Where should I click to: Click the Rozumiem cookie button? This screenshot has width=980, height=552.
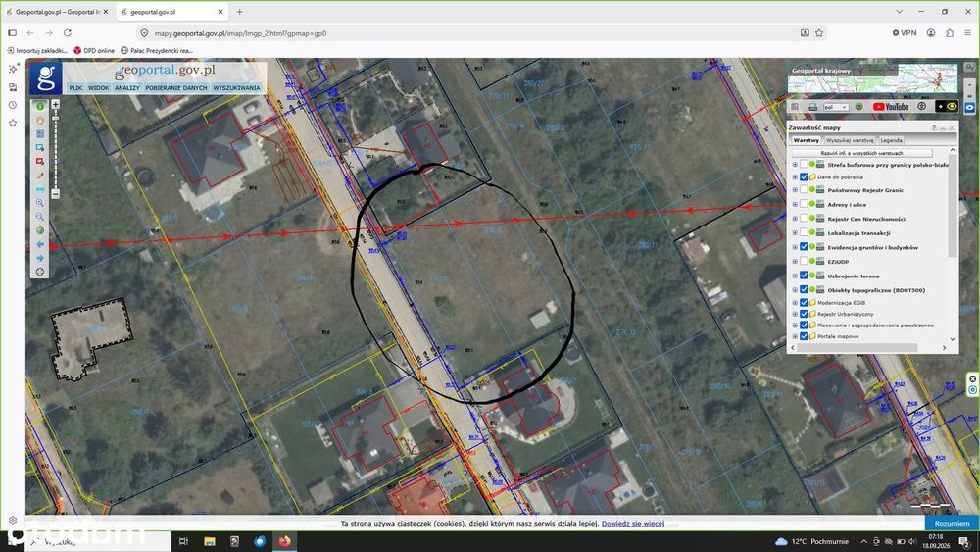(x=952, y=523)
